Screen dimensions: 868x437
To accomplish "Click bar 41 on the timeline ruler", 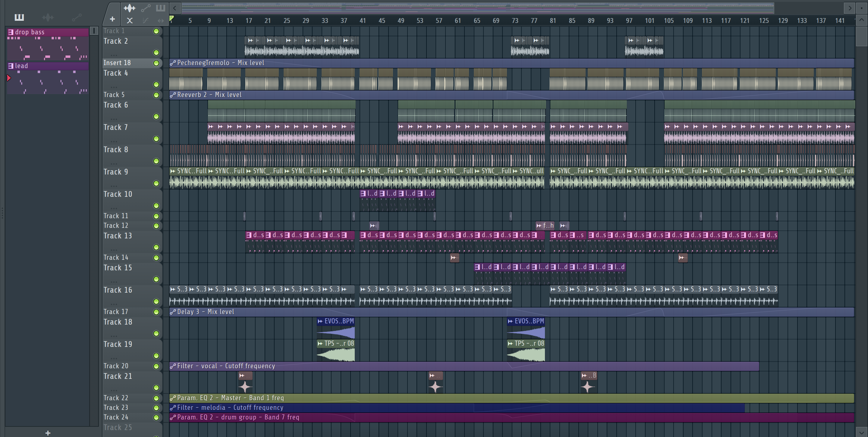I will pyautogui.click(x=363, y=20).
